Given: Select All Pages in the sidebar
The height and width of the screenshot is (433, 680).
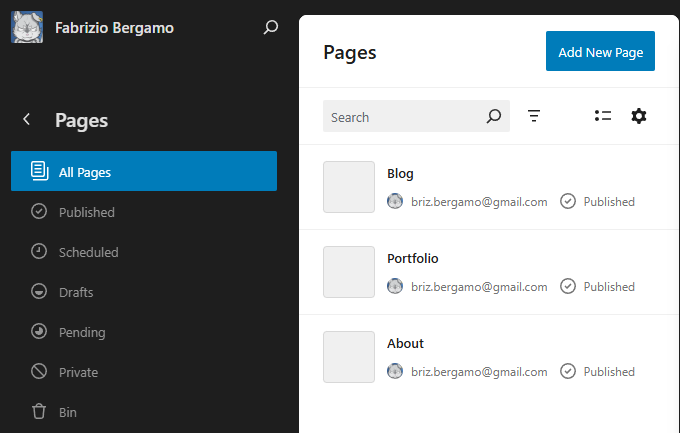Looking at the screenshot, I should point(144,171).
